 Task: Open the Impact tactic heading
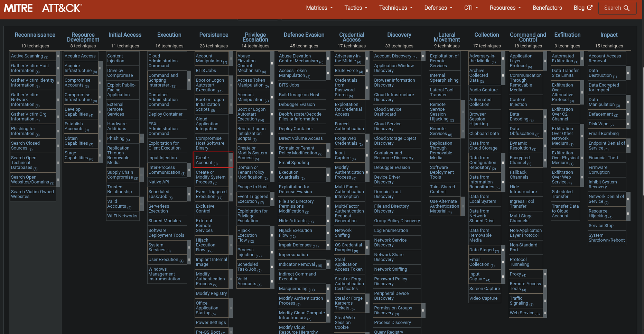[609, 35]
